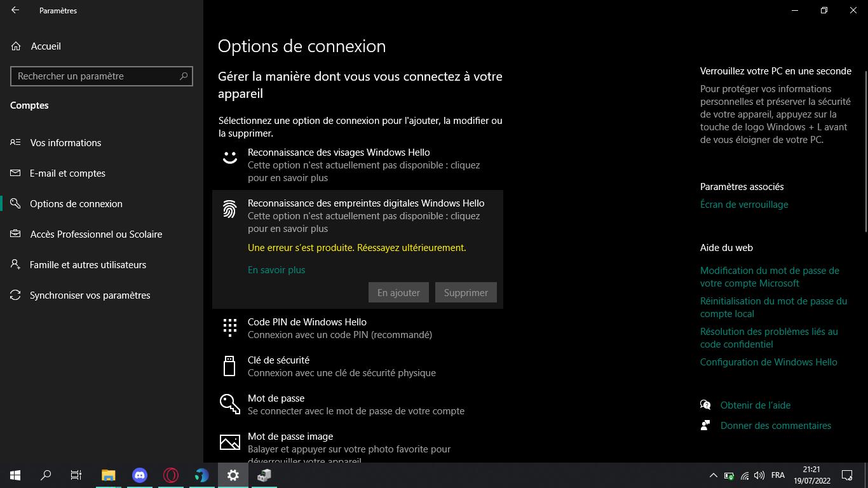Open the grey device app on the taskbar
The image size is (868, 488).
coord(264,475)
